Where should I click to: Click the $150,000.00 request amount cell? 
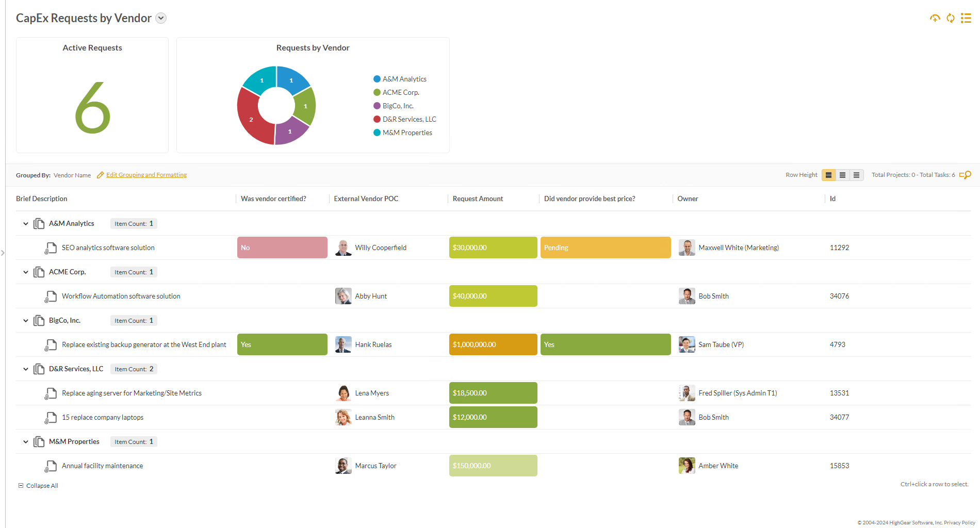(x=493, y=466)
